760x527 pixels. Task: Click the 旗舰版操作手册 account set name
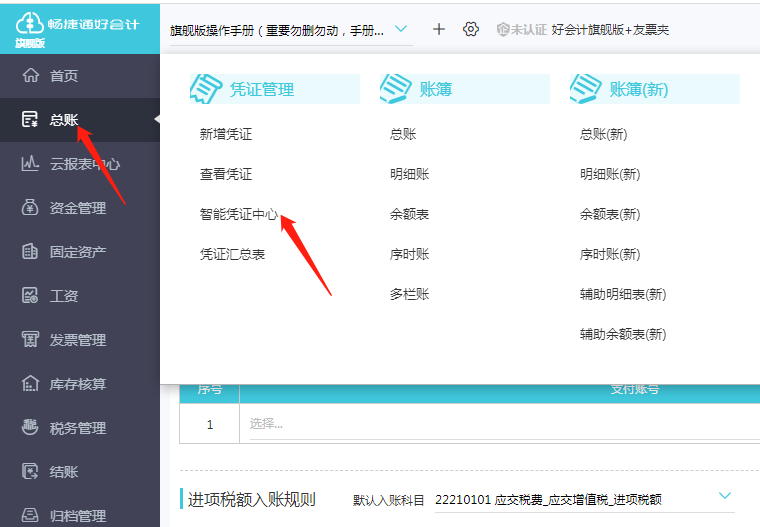277,30
